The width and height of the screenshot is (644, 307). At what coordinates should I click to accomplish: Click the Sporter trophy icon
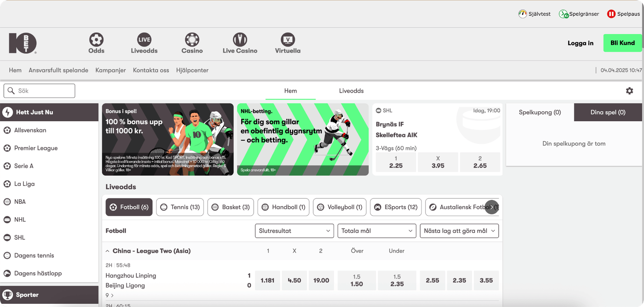point(8,295)
